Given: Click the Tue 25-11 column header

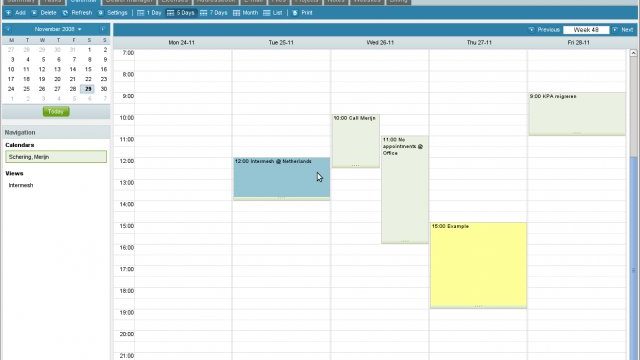Looking at the screenshot, I should point(281,42).
